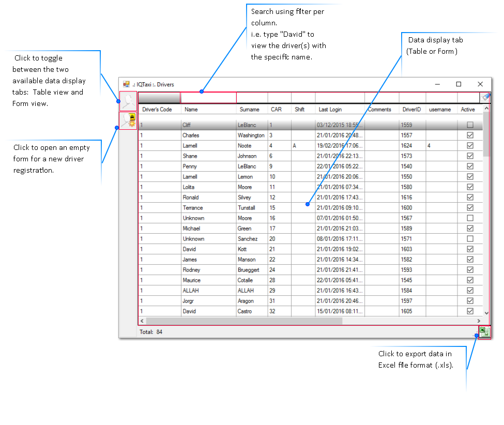This screenshot has height=425, width=504.
Task: Click the CAR filter input field
Action: coord(279,97)
